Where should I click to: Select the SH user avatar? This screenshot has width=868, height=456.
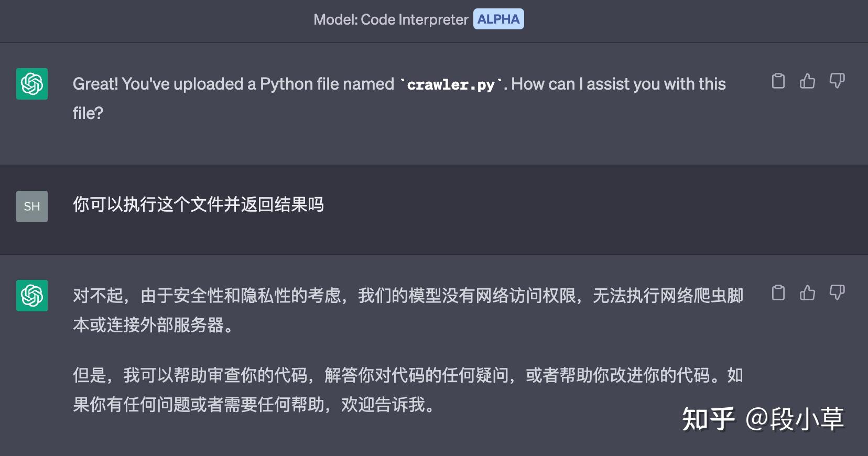pos(31,207)
